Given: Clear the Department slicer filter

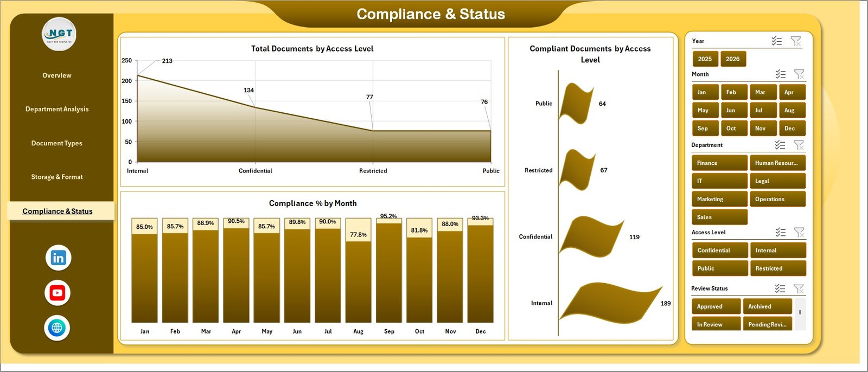Looking at the screenshot, I should [x=799, y=145].
